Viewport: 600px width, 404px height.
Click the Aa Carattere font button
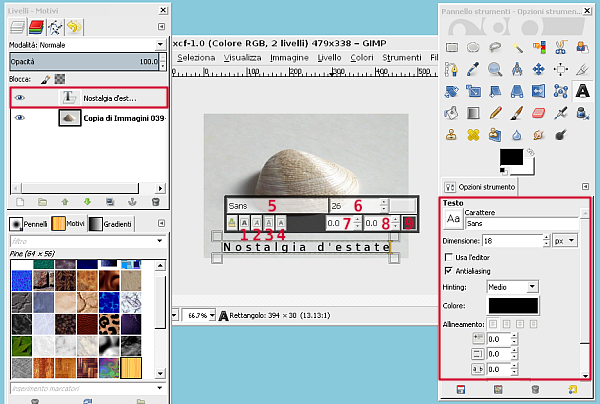click(x=453, y=218)
